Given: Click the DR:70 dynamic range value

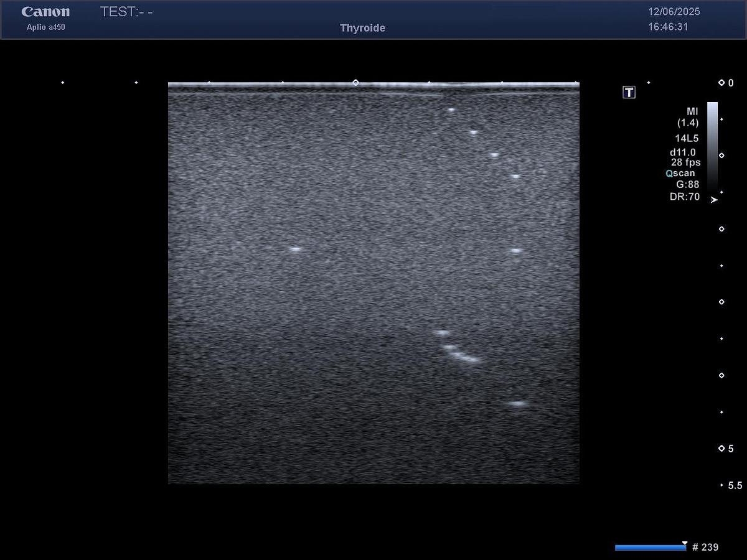Looking at the screenshot, I should click(685, 197).
